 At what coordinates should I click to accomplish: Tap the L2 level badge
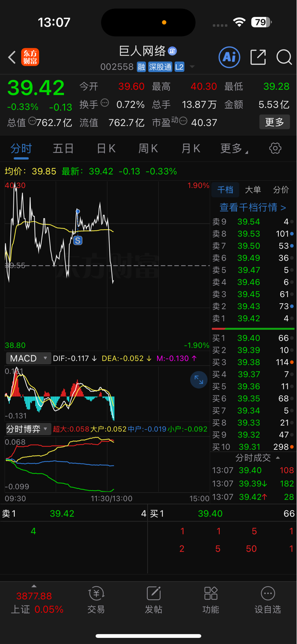tap(179, 67)
